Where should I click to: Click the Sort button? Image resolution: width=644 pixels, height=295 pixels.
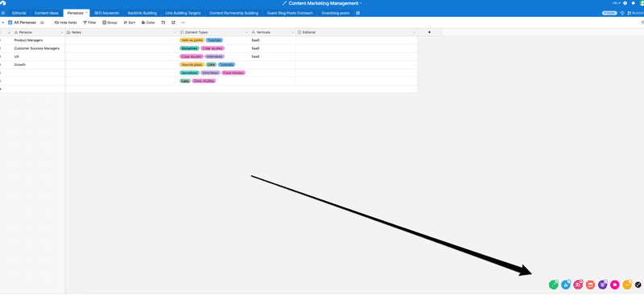130,23
